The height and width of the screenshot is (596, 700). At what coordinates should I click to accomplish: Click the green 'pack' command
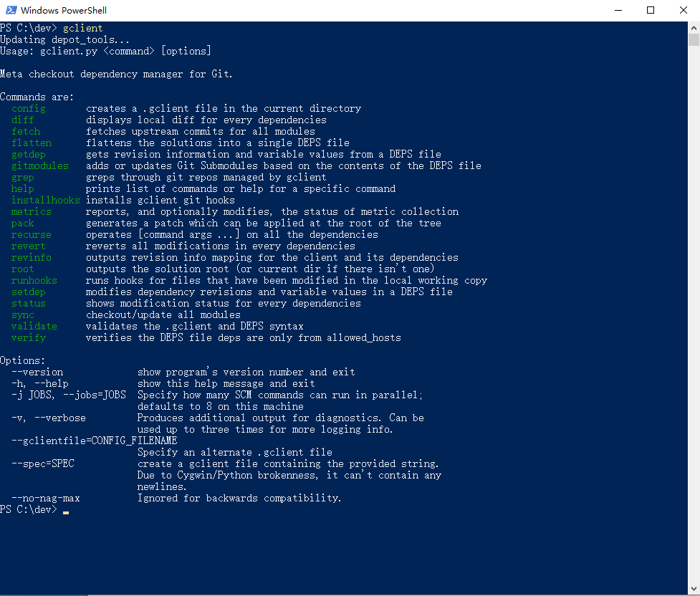[23, 223]
